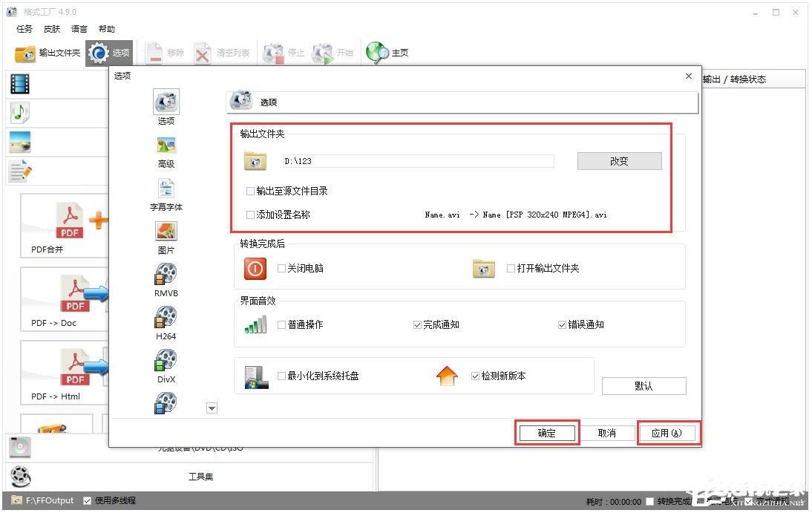Open the disc device DVD/CD/ISO icon

(20, 447)
